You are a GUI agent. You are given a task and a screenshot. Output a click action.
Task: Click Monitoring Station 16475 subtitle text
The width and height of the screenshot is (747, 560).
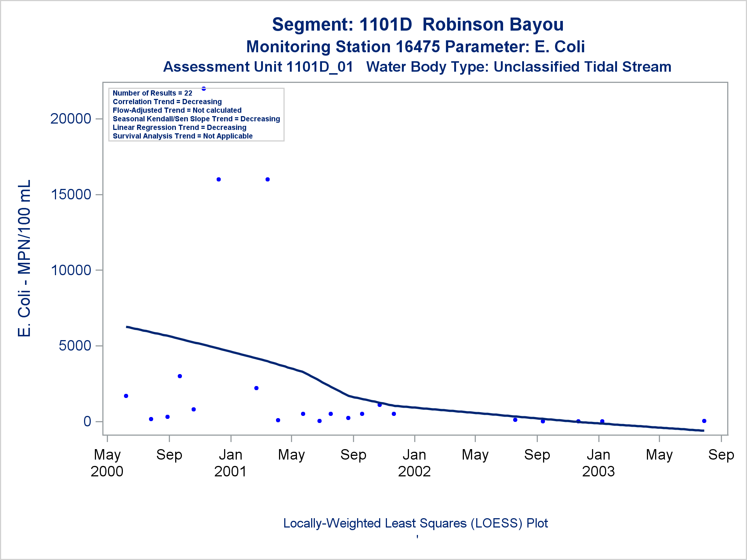click(x=415, y=47)
